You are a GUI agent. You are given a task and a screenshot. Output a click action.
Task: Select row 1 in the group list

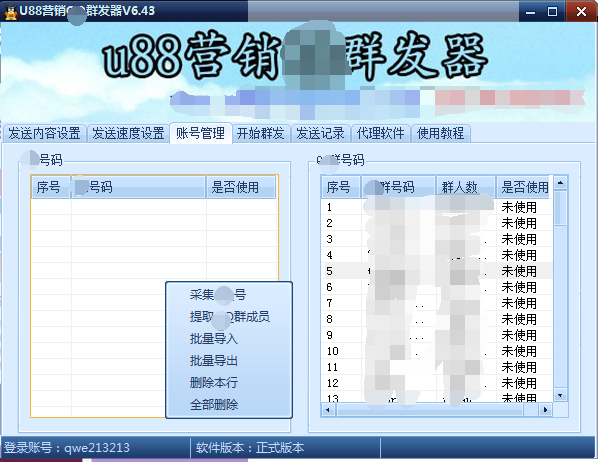[x=437, y=207]
